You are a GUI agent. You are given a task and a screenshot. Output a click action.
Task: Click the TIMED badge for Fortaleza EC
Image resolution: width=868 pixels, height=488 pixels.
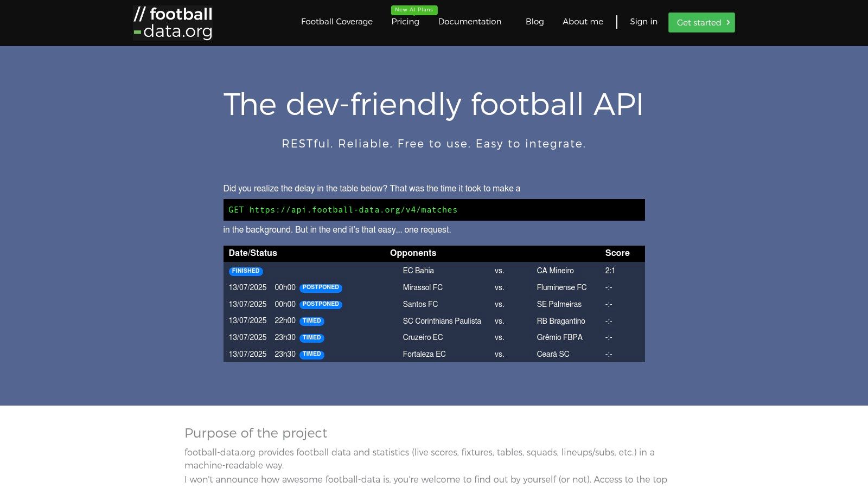pyautogui.click(x=311, y=354)
